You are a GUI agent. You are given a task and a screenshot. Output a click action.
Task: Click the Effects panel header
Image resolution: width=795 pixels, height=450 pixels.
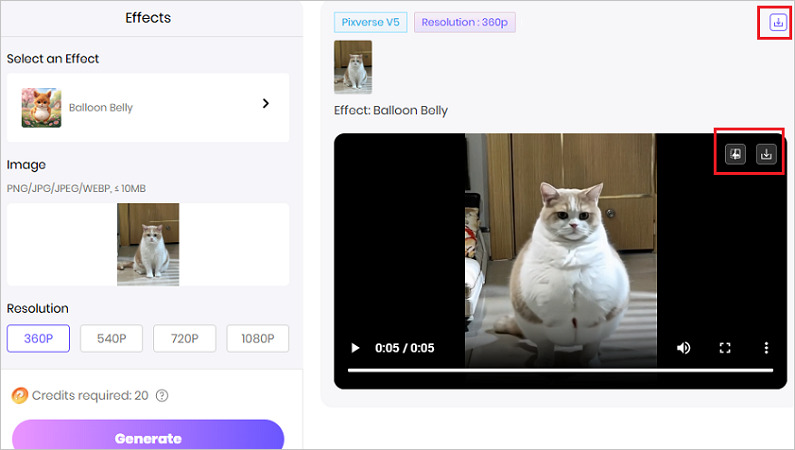(x=148, y=18)
